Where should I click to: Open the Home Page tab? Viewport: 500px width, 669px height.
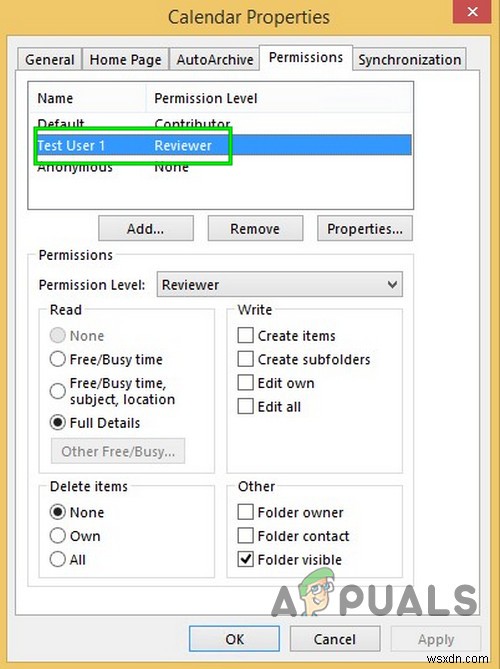pyautogui.click(x=125, y=59)
